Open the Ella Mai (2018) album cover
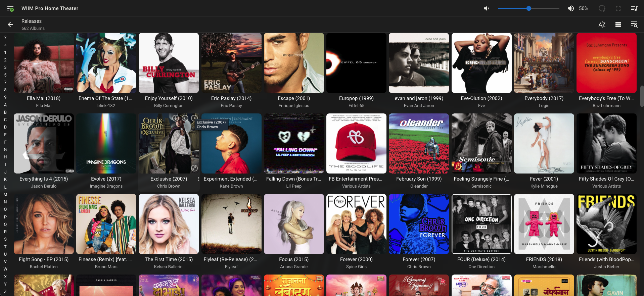The image size is (644, 296). [44, 63]
